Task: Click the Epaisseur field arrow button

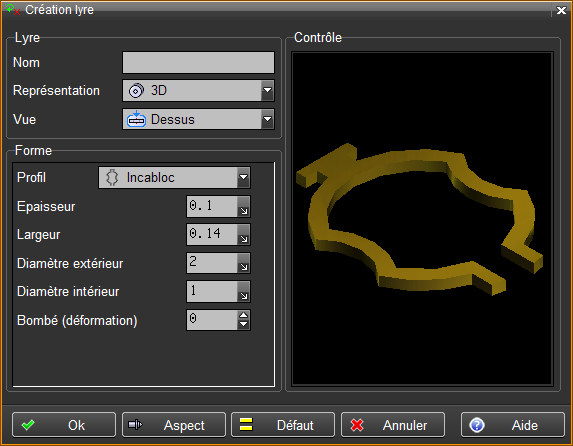Action: click(243, 207)
